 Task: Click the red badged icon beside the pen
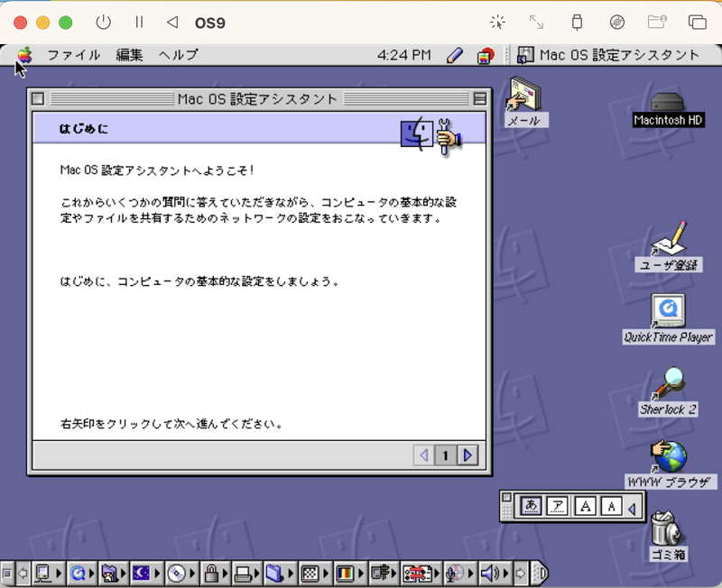pos(486,56)
